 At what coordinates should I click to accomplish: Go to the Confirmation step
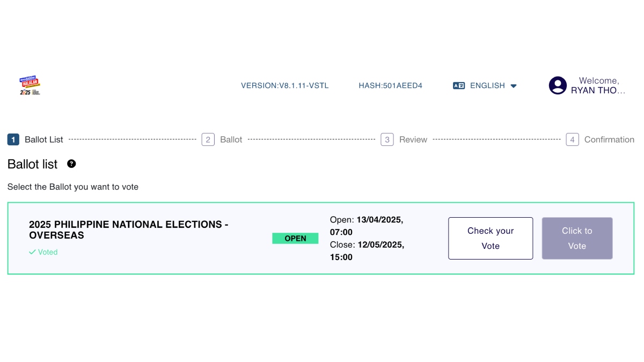point(609,139)
